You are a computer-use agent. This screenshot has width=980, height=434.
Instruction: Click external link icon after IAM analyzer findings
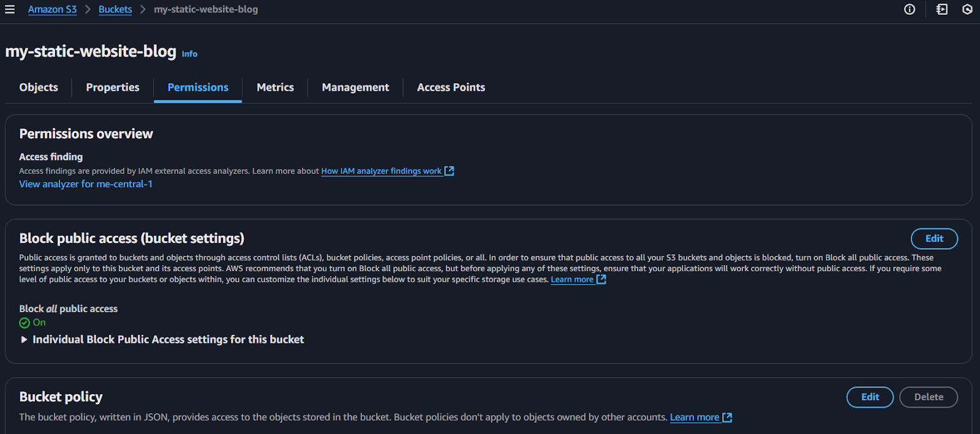[449, 171]
